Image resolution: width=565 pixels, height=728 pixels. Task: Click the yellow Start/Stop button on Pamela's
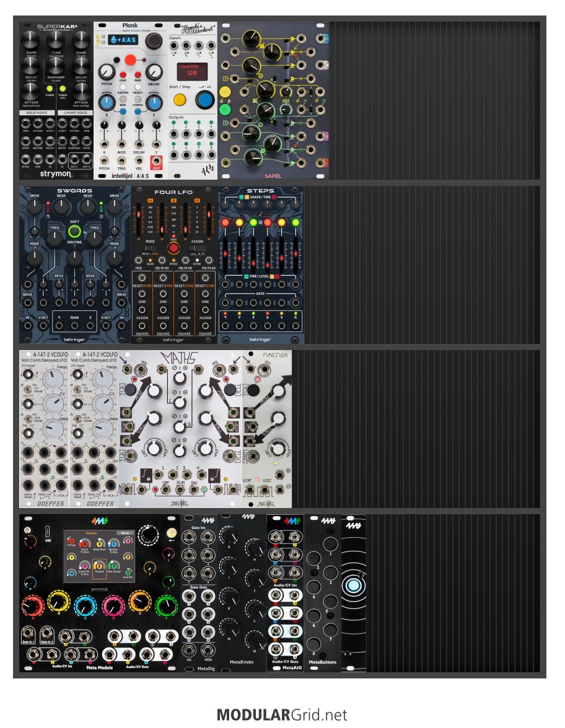pos(180,100)
